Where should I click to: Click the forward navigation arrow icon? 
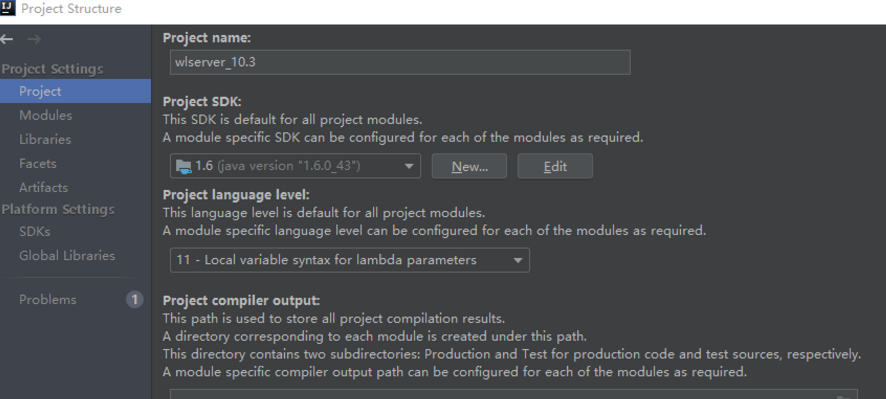coord(34,39)
